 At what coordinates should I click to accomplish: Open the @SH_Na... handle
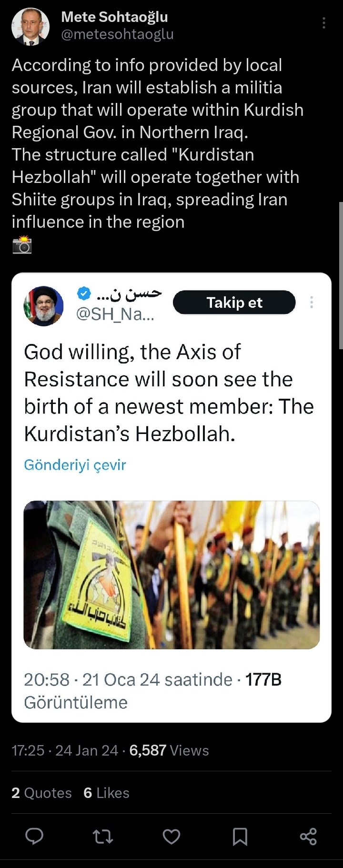(x=115, y=314)
